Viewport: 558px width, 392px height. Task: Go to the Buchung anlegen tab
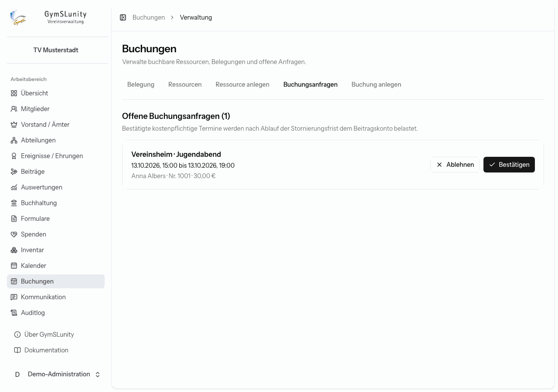376,84
